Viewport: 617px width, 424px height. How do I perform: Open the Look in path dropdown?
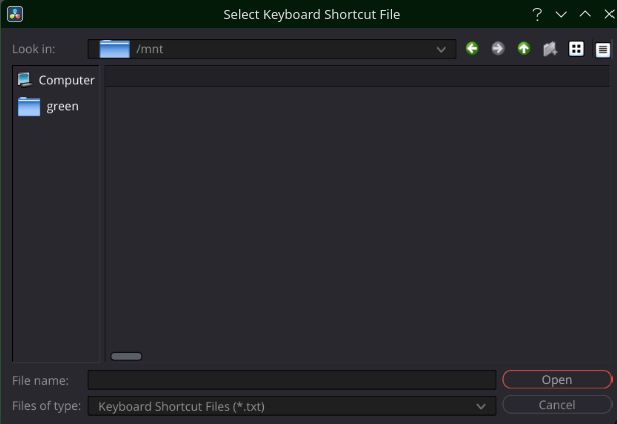tap(272, 49)
